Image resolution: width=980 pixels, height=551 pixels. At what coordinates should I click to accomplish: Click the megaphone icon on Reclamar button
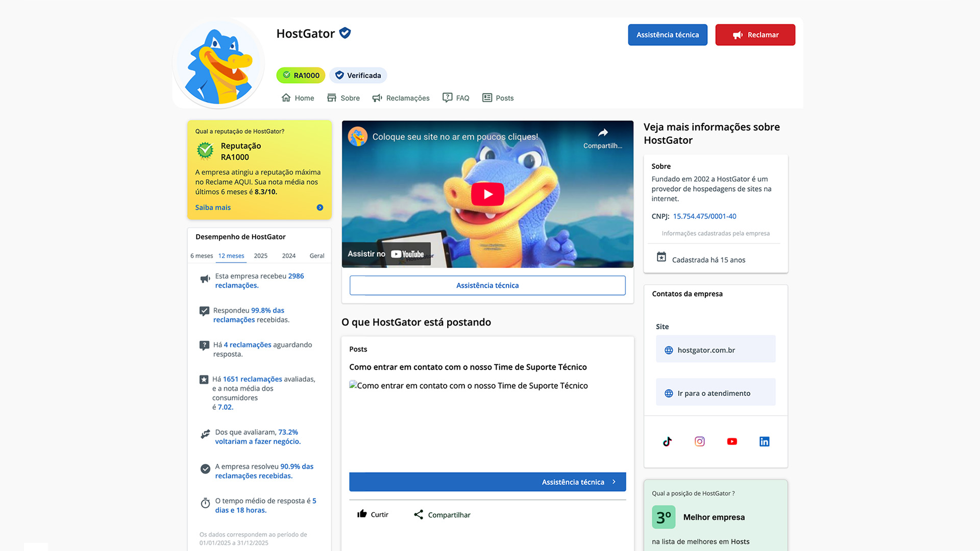pos(738,35)
